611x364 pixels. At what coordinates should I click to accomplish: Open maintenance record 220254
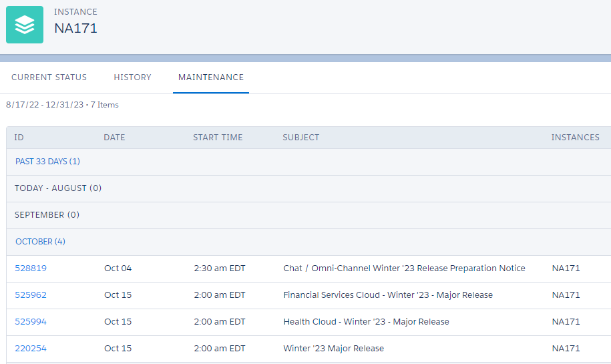[x=31, y=349]
